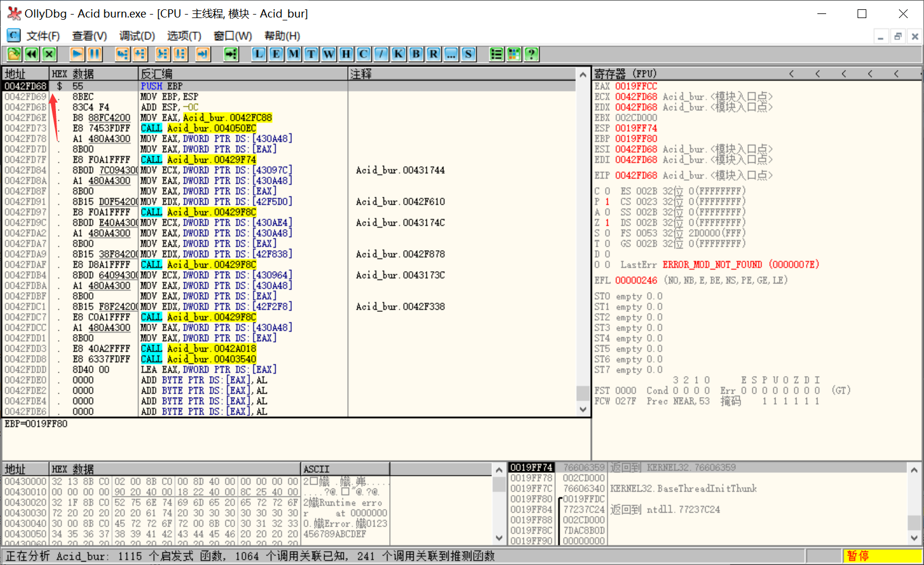Viewport: 924px width, 565px height.
Task: Toggle the Z flag value
Action: coord(607,223)
